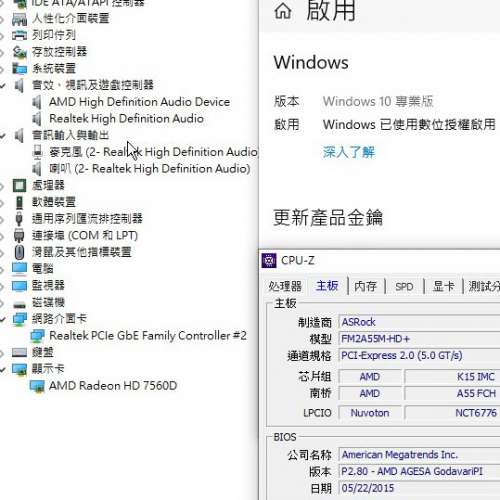This screenshot has height=500, width=500.
Task: Click the 更新產品金鑰 heading in Settings
Action: click(x=328, y=218)
